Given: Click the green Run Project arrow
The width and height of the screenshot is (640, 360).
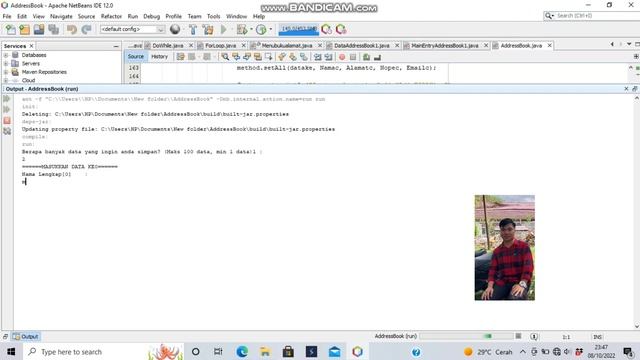Looking at the screenshot, I should (224, 29).
